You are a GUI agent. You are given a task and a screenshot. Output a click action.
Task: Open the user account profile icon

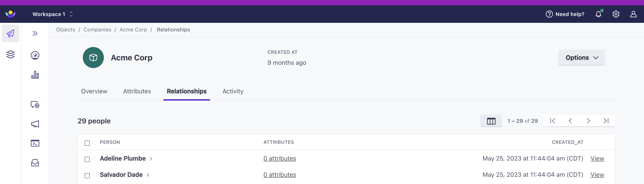633,14
